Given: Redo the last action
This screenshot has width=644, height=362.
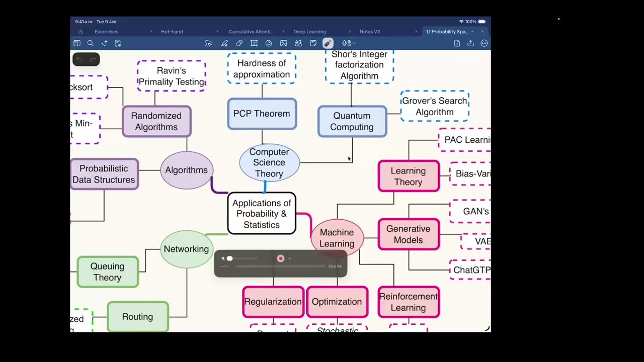Looking at the screenshot, I should click(x=93, y=59).
